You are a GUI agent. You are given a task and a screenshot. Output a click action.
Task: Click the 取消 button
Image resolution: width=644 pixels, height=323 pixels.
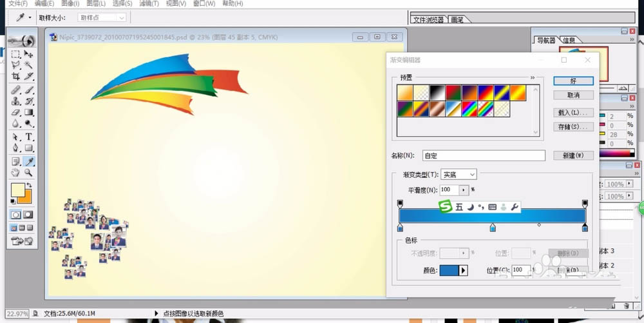pos(573,95)
